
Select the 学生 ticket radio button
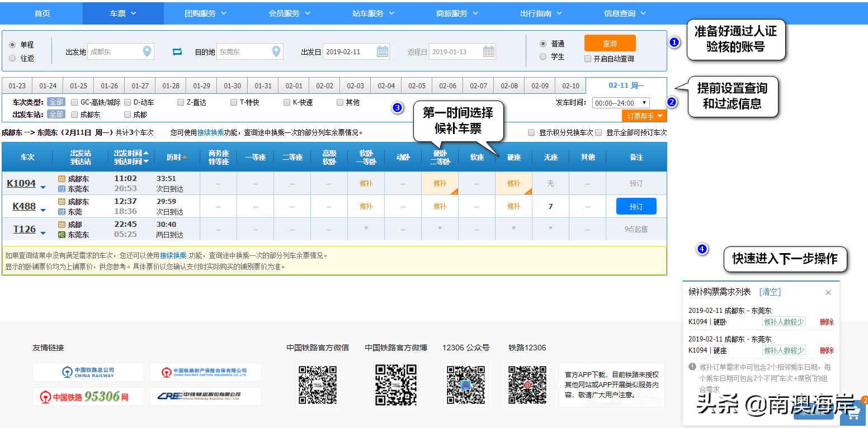[x=542, y=56]
